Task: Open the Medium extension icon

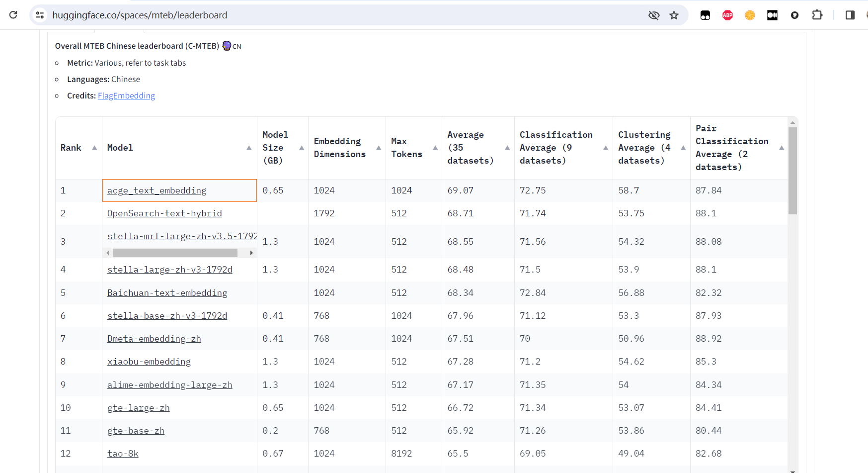Action: point(772,15)
